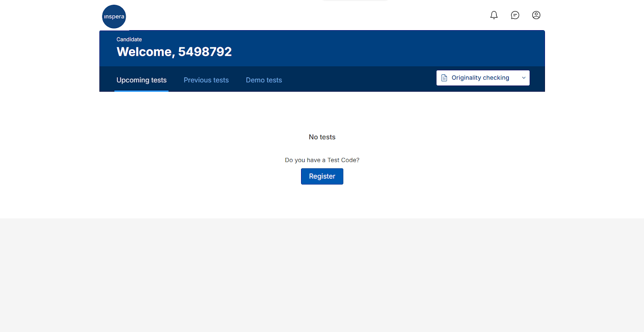Click the Inspera logo

pyautogui.click(x=114, y=16)
